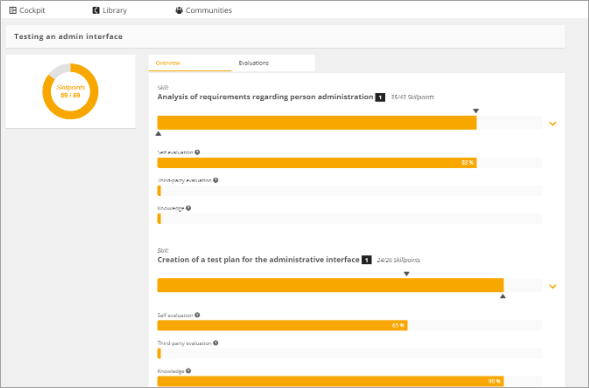Click the Library book icon
The image size is (589, 388).
96,11
